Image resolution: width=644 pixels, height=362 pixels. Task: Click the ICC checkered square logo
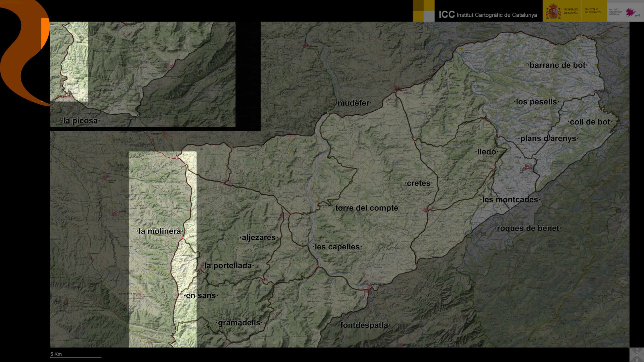424,11
